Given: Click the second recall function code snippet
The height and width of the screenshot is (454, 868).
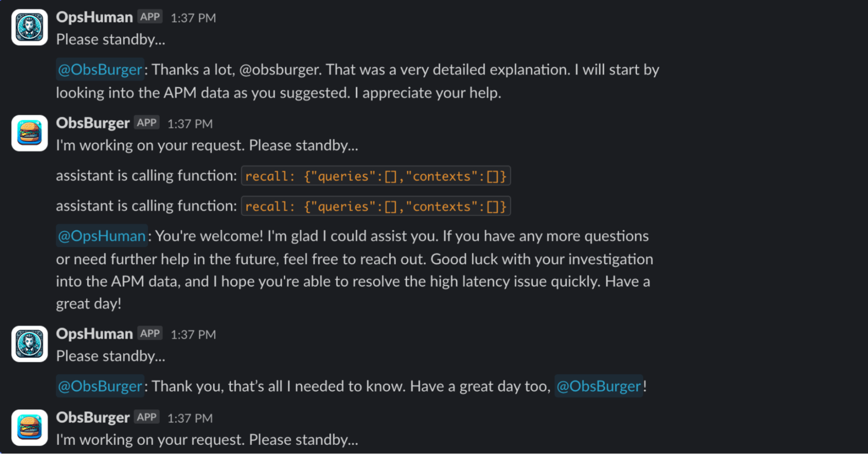Looking at the screenshot, I should (x=375, y=206).
